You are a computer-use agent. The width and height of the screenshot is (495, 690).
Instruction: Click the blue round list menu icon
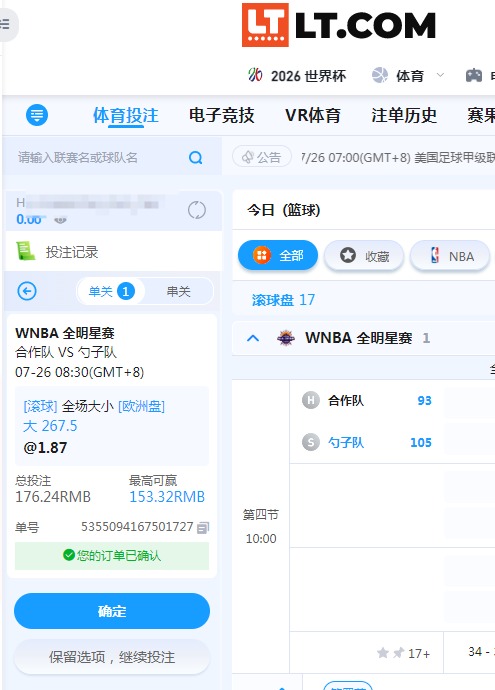(x=37, y=115)
